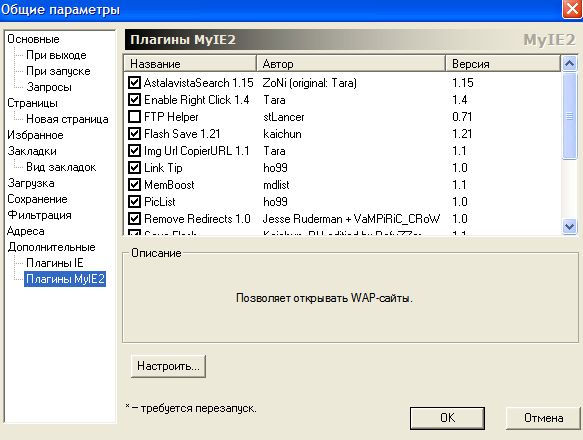The height and width of the screenshot is (440, 583).
Task: Select Плагины MyIE2 tree item
Action: 65,279
